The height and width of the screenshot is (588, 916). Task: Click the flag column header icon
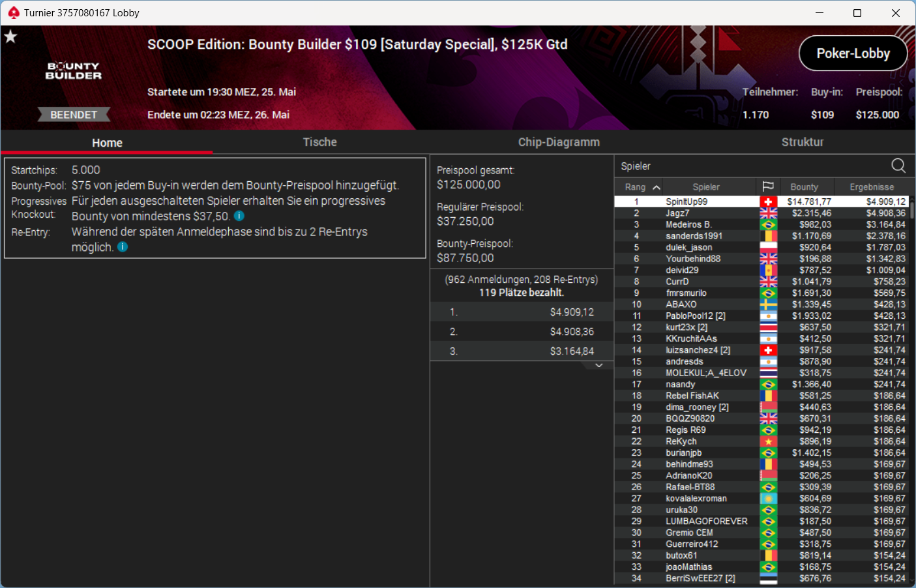click(768, 186)
